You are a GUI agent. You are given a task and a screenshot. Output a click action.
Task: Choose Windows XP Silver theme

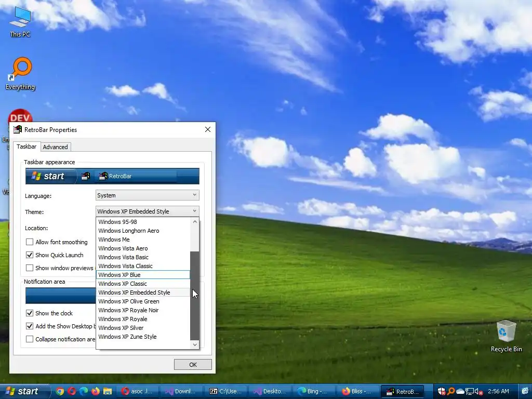143,328
